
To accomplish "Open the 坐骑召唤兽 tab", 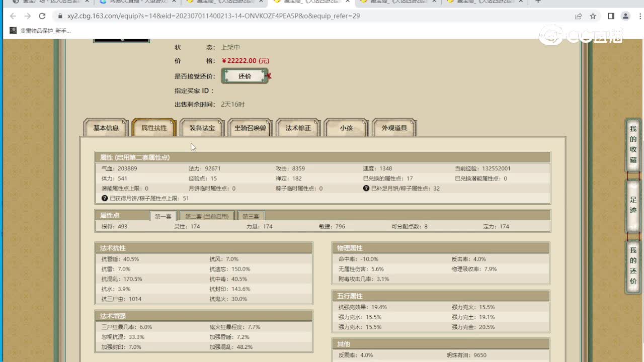I will click(250, 128).
